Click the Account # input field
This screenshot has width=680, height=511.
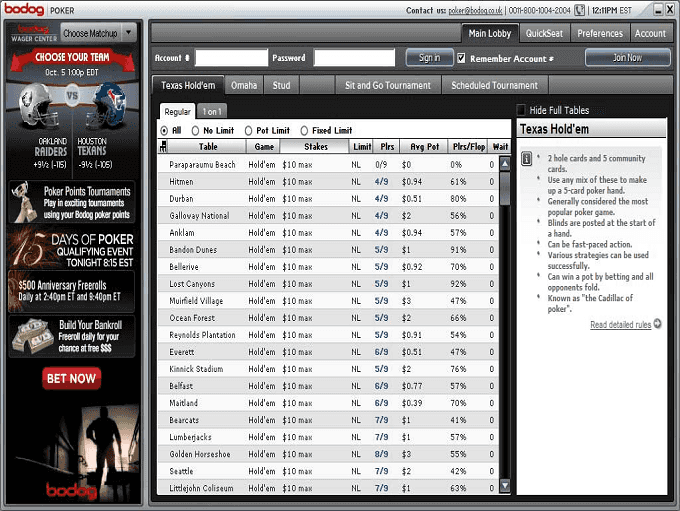[231, 57]
